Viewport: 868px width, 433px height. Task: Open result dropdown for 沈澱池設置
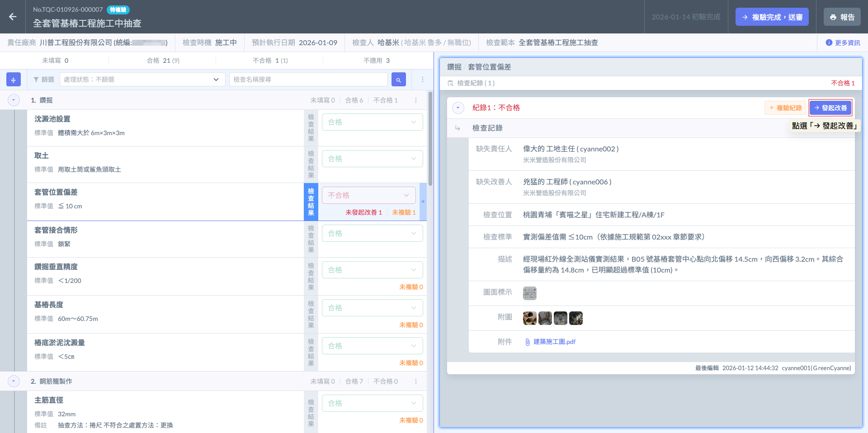coord(372,122)
